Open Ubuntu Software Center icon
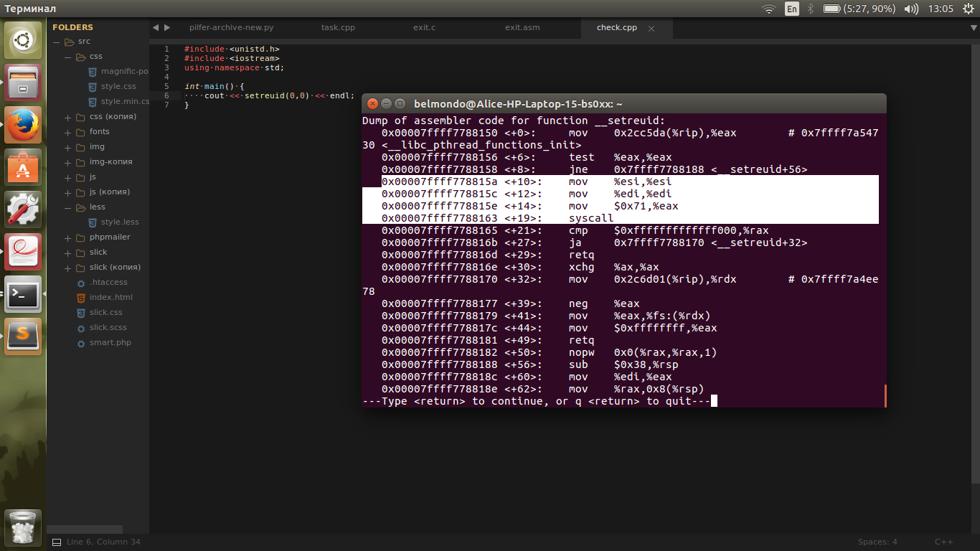The image size is (980, 551). 23,167
